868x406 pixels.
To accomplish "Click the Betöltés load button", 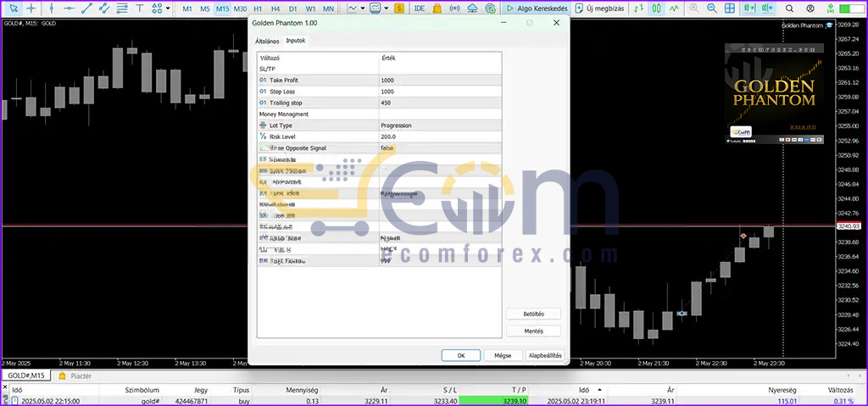I will (534, 314).
